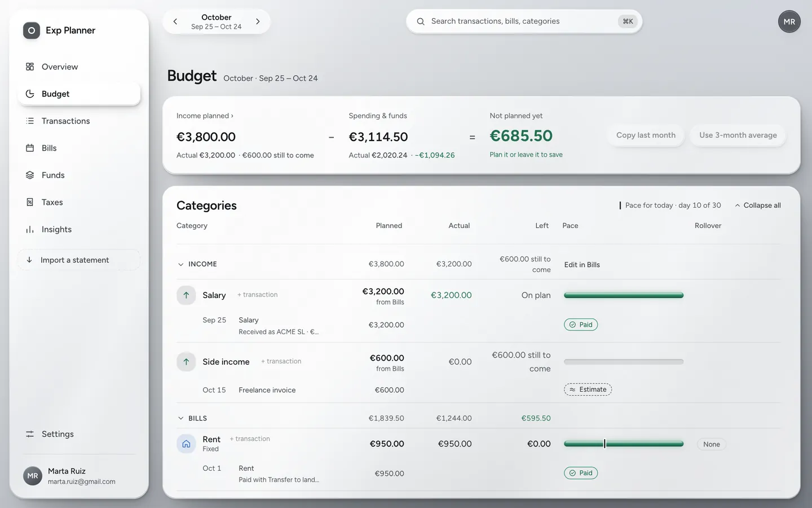
Task: Click the Transactions list icon in sidebar
Action: pyautogui.click(x=30, y=121)
